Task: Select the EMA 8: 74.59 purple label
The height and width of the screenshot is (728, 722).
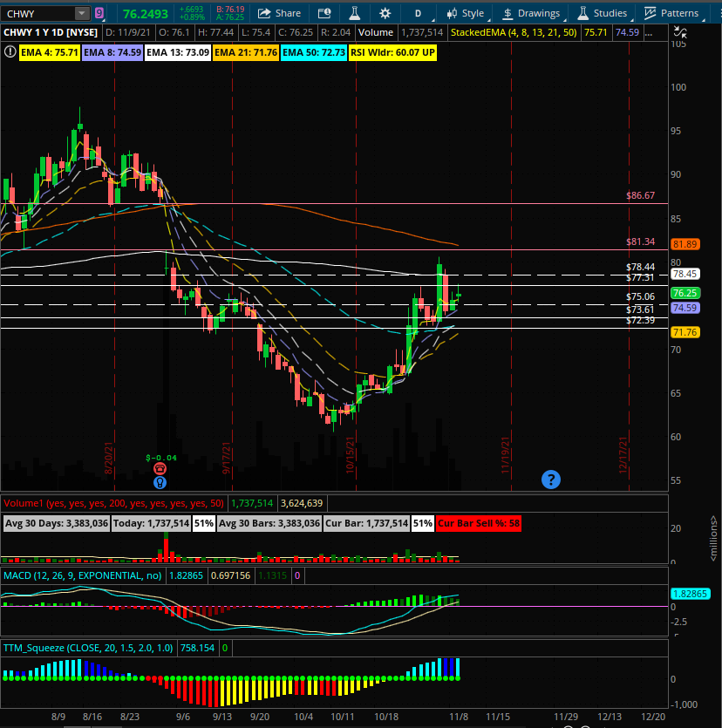Action: tap(112, 52)
